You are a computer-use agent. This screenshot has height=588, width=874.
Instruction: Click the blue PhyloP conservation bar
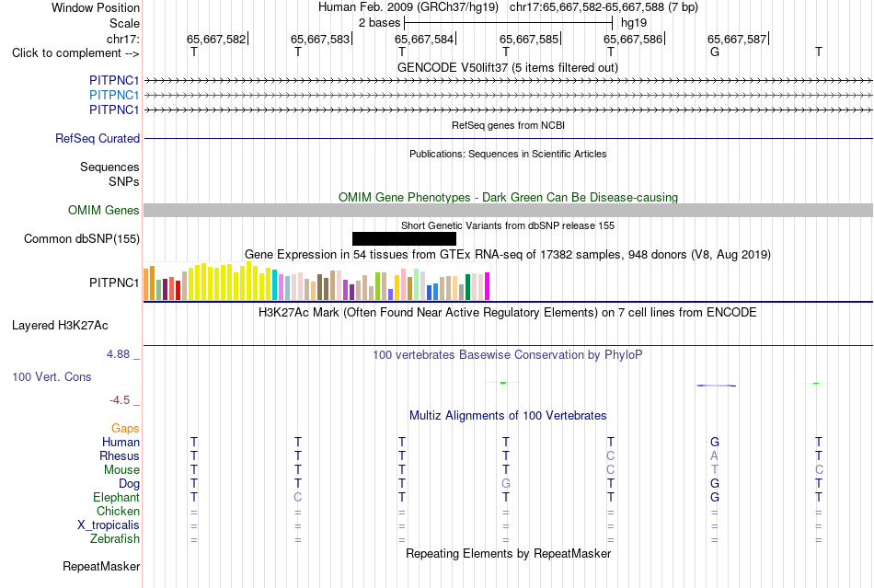coord(717,386)
